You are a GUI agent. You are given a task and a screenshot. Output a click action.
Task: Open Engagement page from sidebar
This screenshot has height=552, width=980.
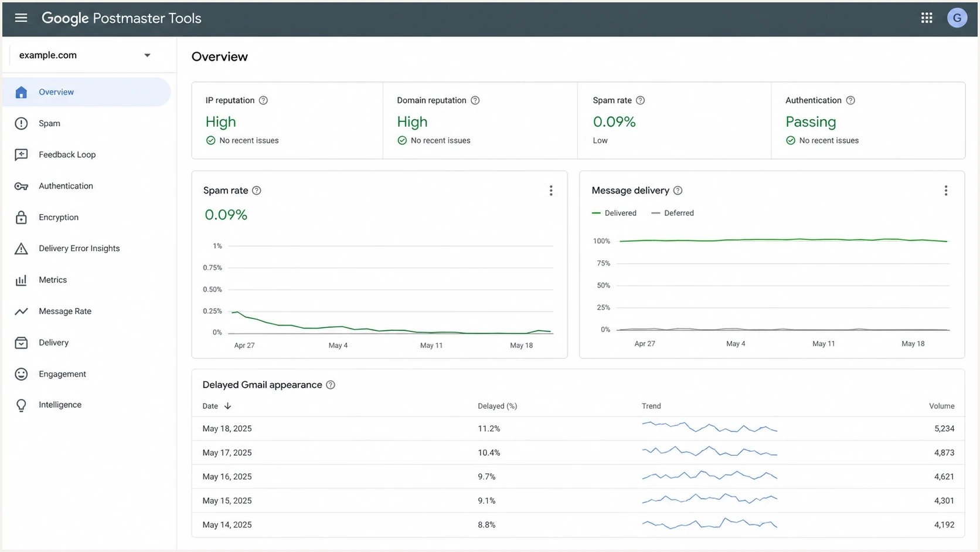click(62, 374)
